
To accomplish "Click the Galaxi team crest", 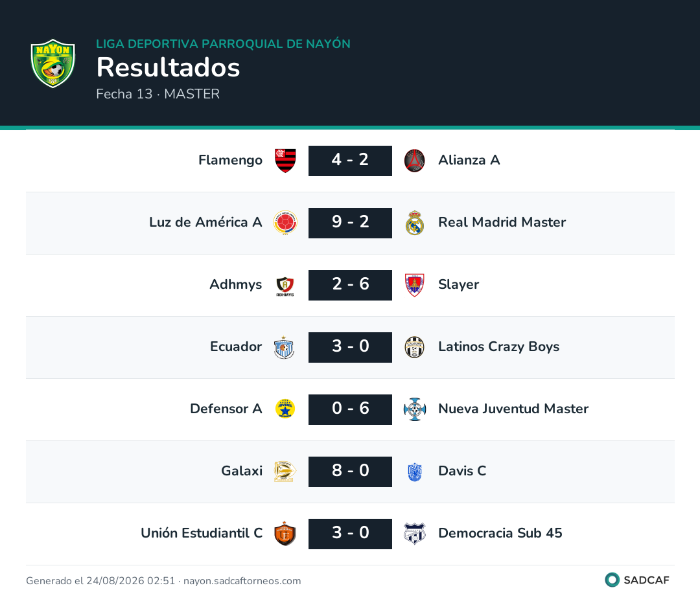I will [x=285, y=472].
